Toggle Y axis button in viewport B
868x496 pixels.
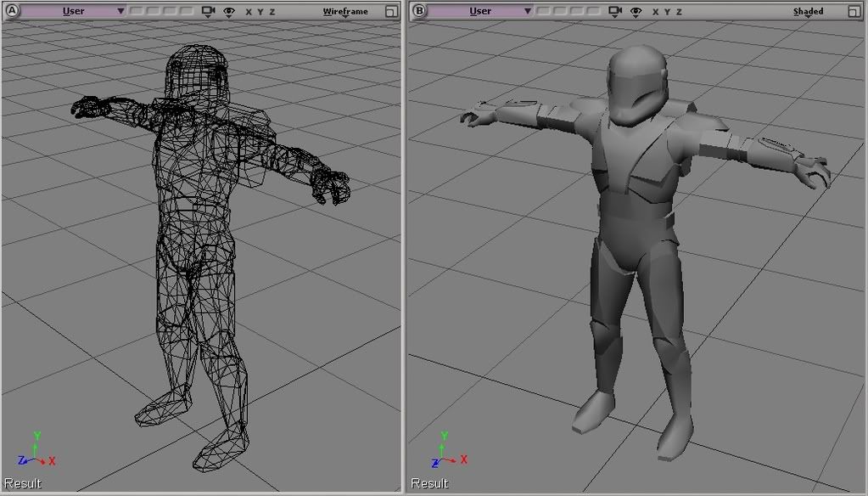click(x=667, y=12)
